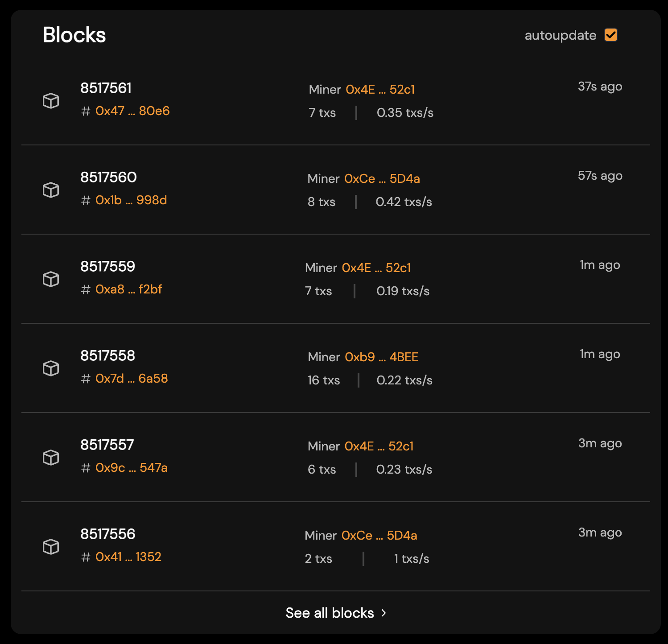Click the cube icon for block 8517558

click(50, 368)
